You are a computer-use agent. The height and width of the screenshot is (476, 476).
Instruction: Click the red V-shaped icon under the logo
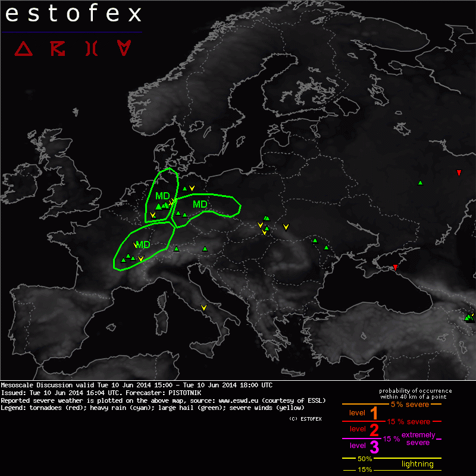click(124, 48)
